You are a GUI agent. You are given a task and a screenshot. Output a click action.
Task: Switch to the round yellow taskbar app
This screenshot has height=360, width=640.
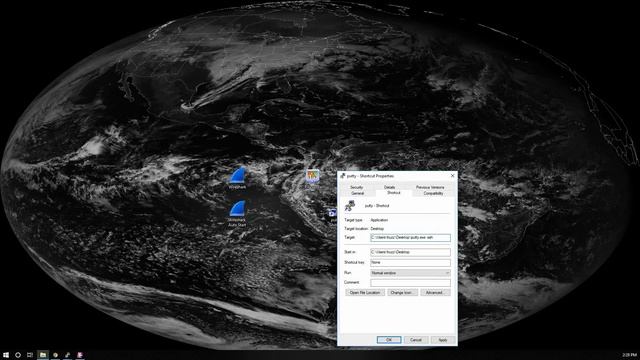[x=56, y=355]
